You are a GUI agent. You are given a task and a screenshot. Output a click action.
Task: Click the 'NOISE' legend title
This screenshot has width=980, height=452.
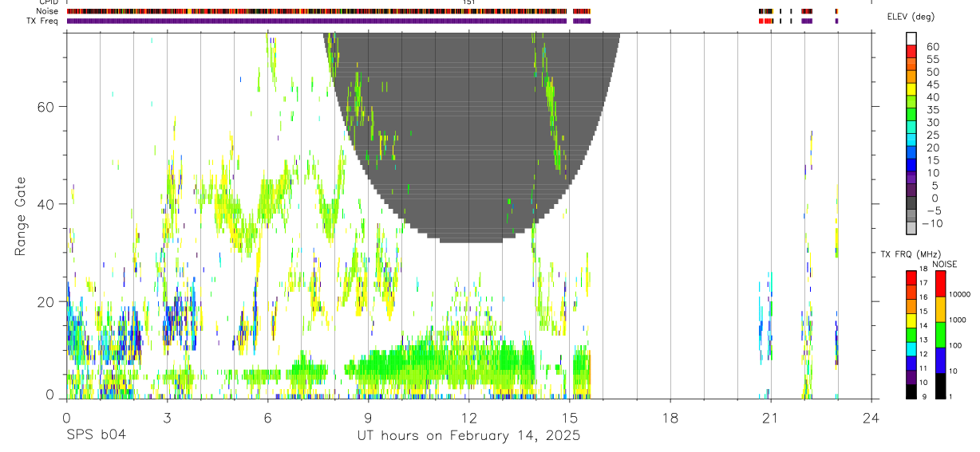coord(945,265)
